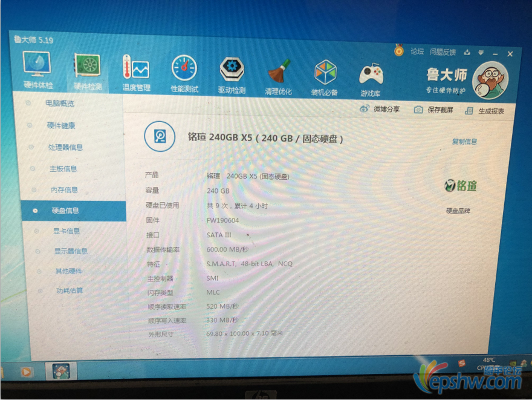This screenshot has height=400, width=532.
Task: Click the hard disk icon beside title
Action: 160,137
